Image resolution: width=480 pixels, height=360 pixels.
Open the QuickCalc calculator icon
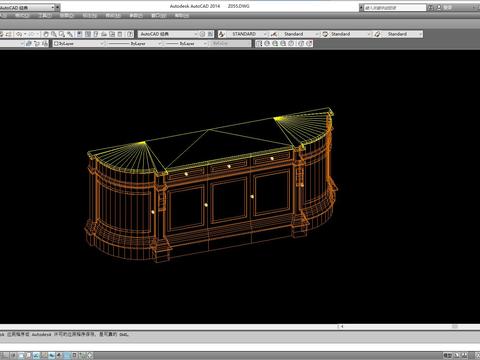pos(120,34)
